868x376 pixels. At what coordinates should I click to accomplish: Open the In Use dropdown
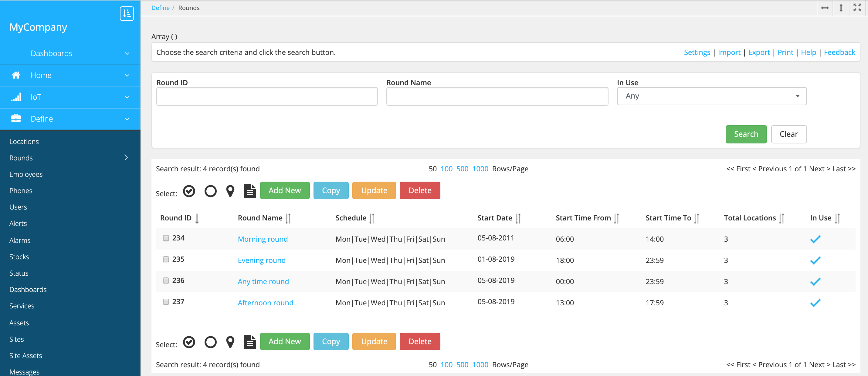pos(711,96)
